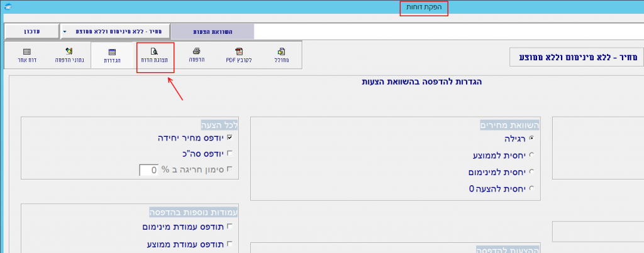Switch to the 'השוואת הצעות' tab
Image resolution: width=644 pixels, height=253 pixels.
213,31
